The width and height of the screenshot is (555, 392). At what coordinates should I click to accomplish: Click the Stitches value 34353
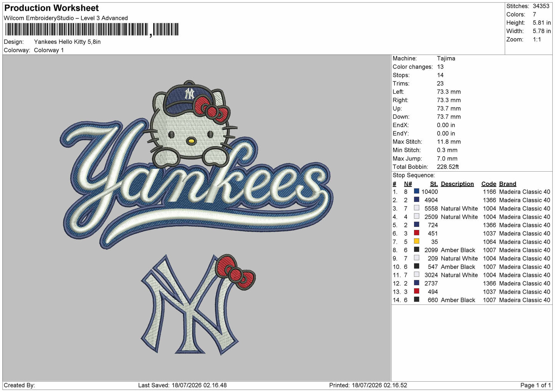541,6
